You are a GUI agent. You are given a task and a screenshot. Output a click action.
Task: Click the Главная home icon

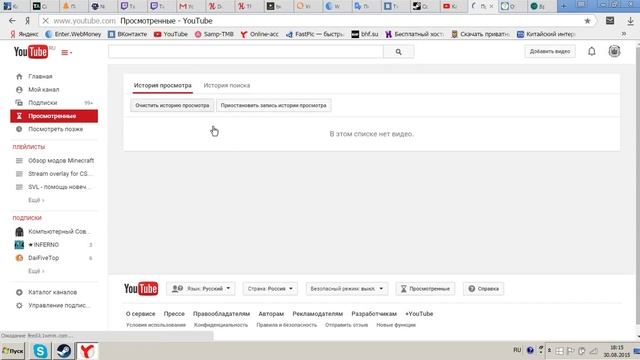coord(19,76)
